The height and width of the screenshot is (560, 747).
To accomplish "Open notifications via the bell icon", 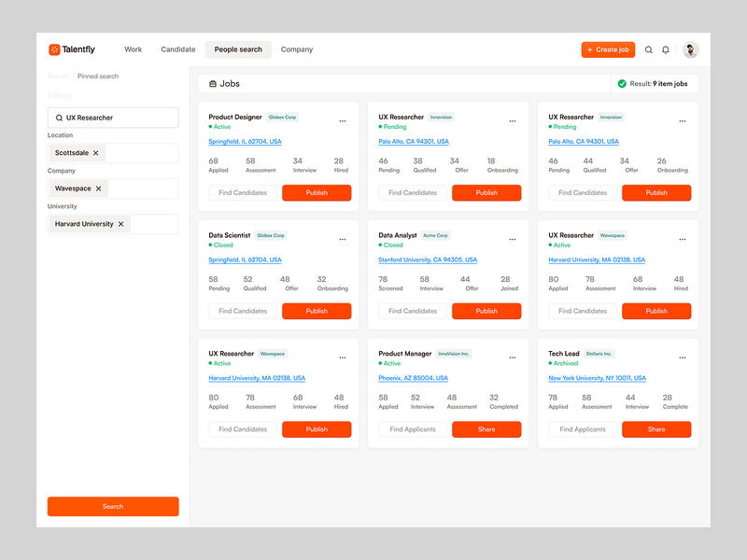I will (x=666, y=49).
